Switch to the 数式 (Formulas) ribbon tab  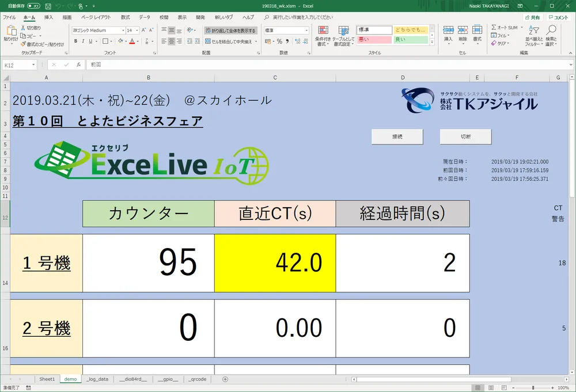pyautogui.click(x=125, y=17)
